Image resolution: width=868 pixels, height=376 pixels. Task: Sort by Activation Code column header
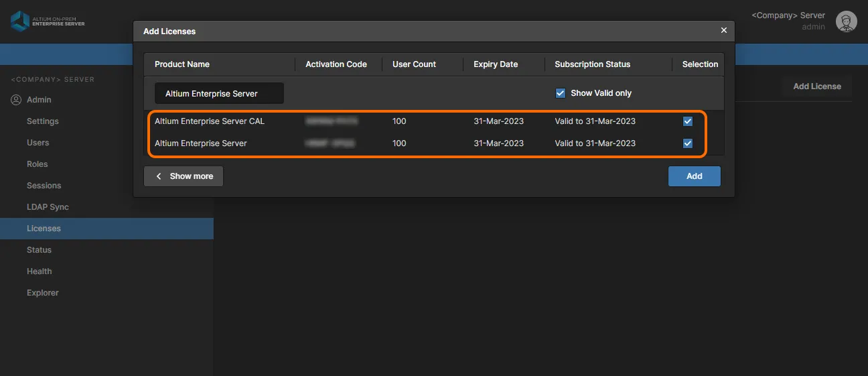336,64
